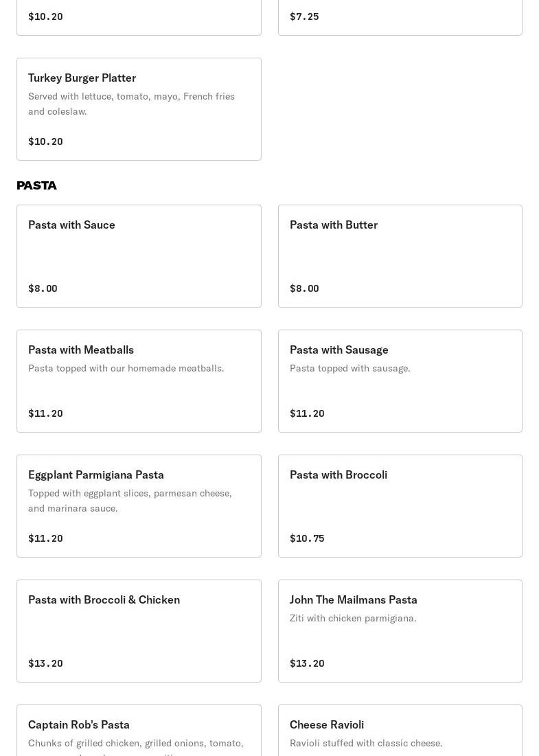Click the 'Ravioli stuffed with classic cheese' text
Viewport: 539px width, 756px height.
[x=366, y=744]
